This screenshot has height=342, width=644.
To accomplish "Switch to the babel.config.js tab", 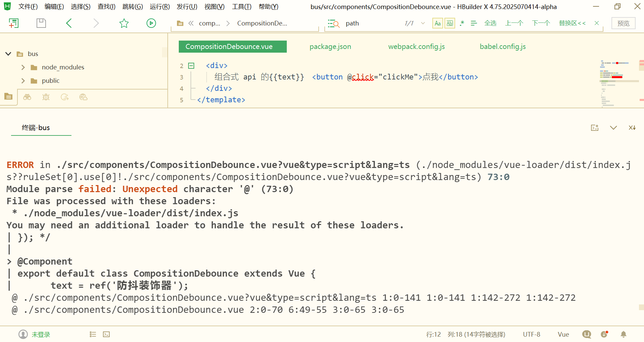I will coord(503,47).
